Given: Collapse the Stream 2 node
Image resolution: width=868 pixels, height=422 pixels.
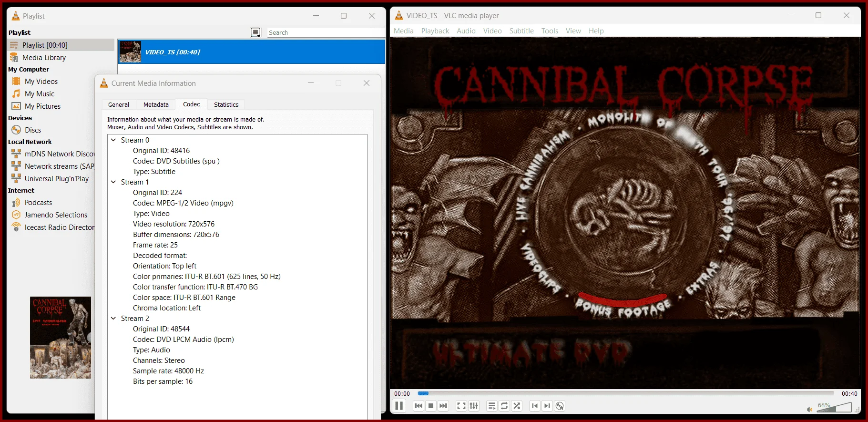Looking at the screenshot, I should [113, 318].
